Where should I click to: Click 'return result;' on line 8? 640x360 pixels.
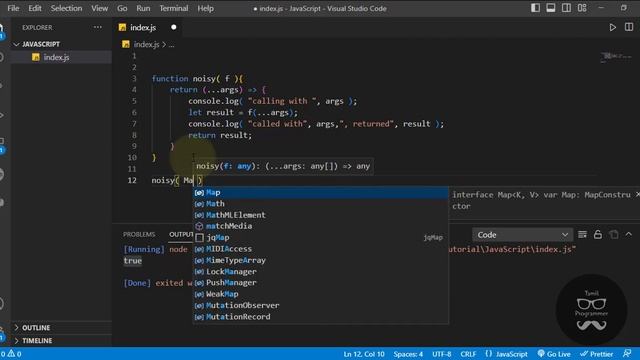(220, 135)
